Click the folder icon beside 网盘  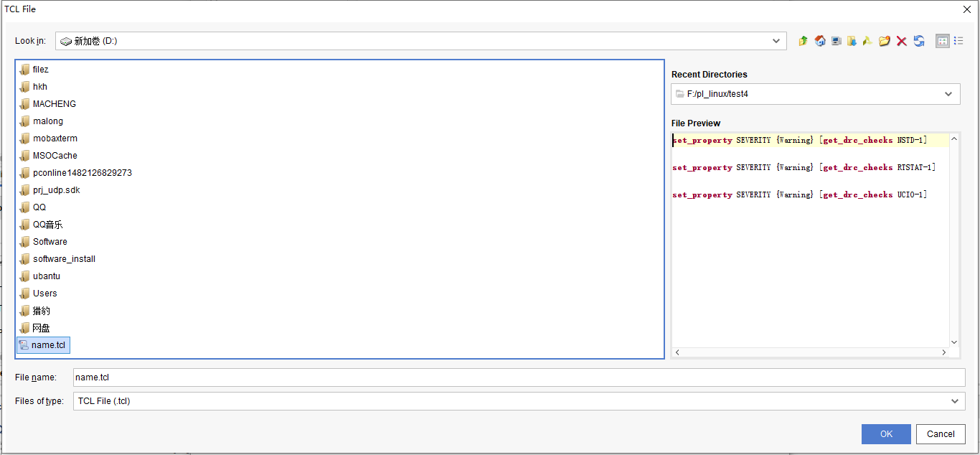point(24,328)
